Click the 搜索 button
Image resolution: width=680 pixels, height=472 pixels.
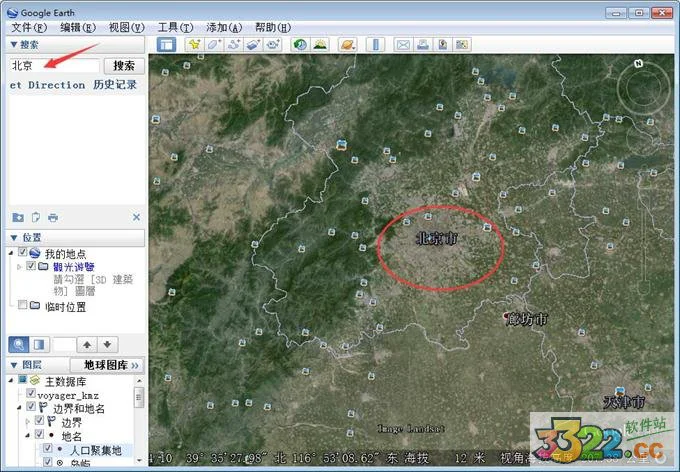[x=124, y=66]
